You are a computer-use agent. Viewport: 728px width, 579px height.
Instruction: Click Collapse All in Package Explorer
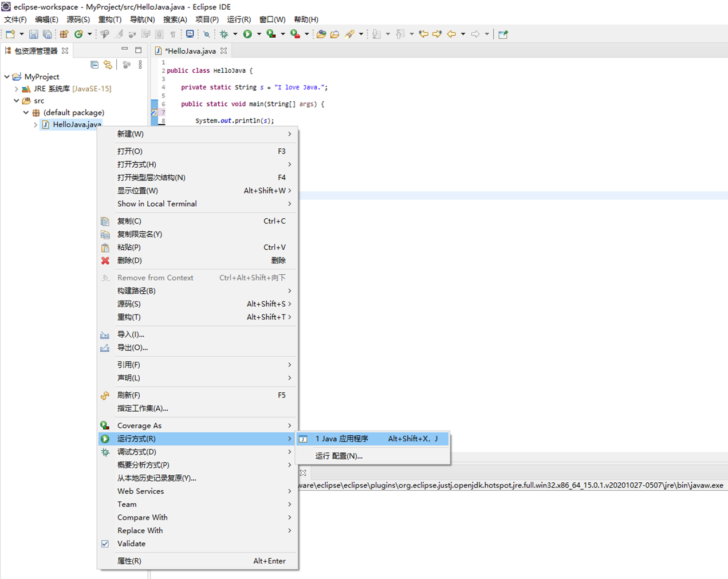pos(95,65)
